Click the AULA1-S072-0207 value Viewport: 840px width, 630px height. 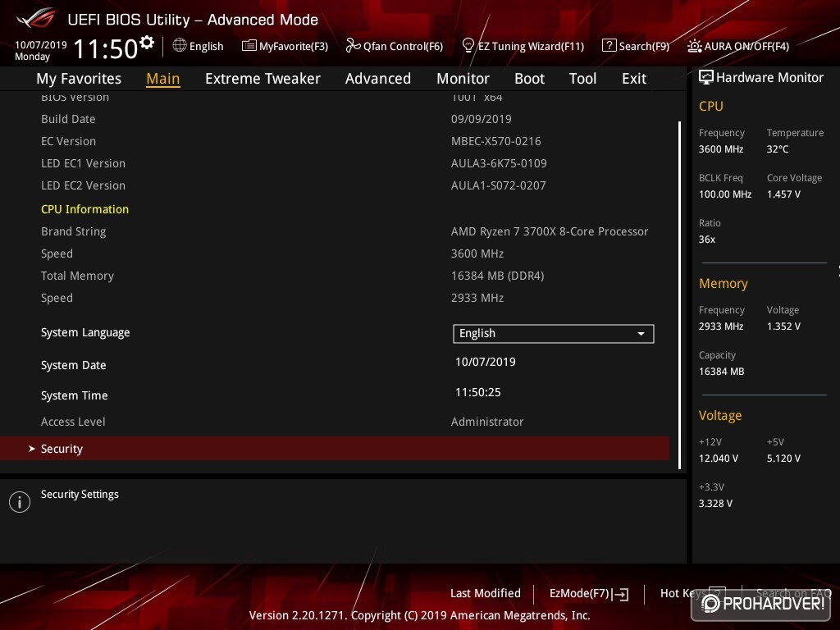pyautogui.click(x=498, y=185)
